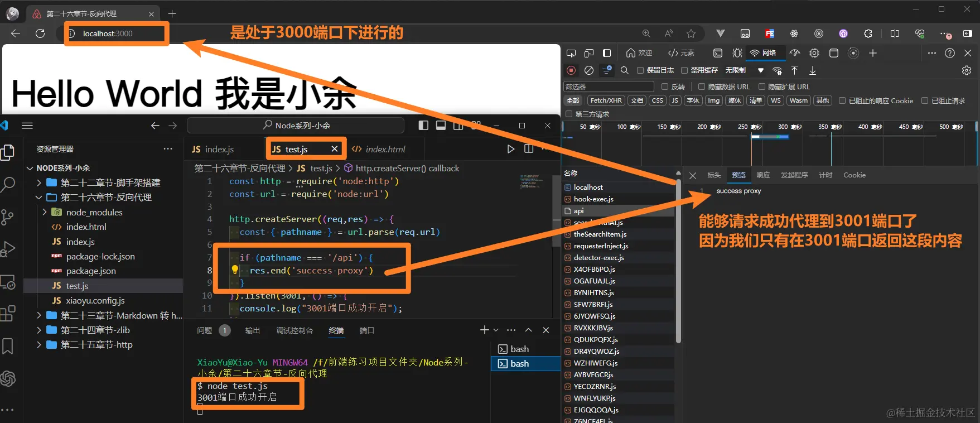Stop recording network log
Image resolution: width=980 pixels, height=423 pixels.
[x=571, y=70]
